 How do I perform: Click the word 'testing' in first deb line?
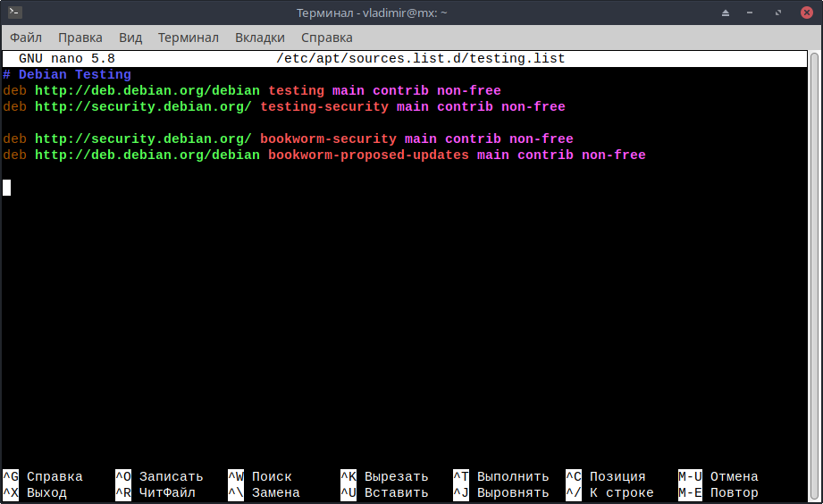pos(296,91)
